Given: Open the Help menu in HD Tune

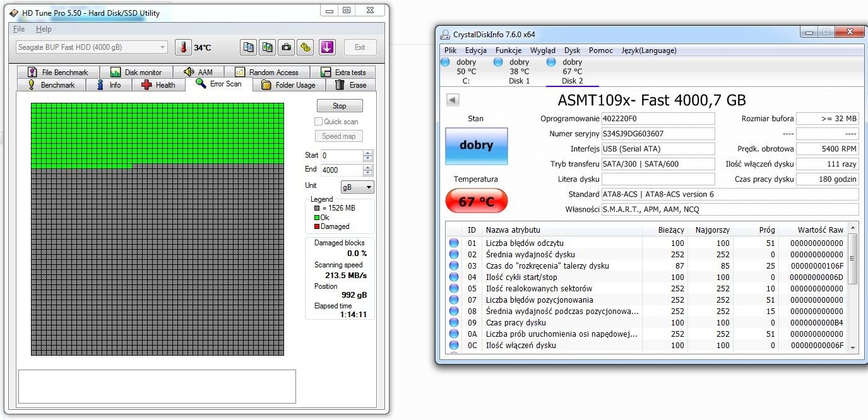Looking at the screenshot, I should click(x=44, y=29).
